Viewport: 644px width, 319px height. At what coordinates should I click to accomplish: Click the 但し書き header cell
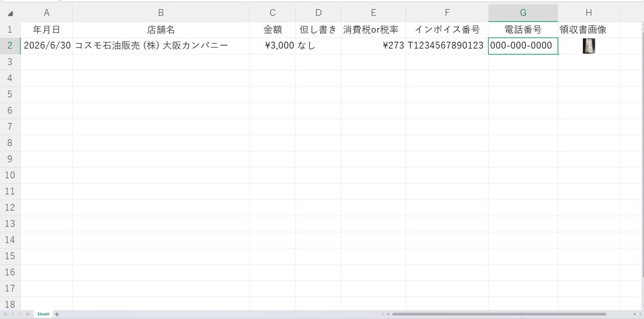click(x=318, y=30)
